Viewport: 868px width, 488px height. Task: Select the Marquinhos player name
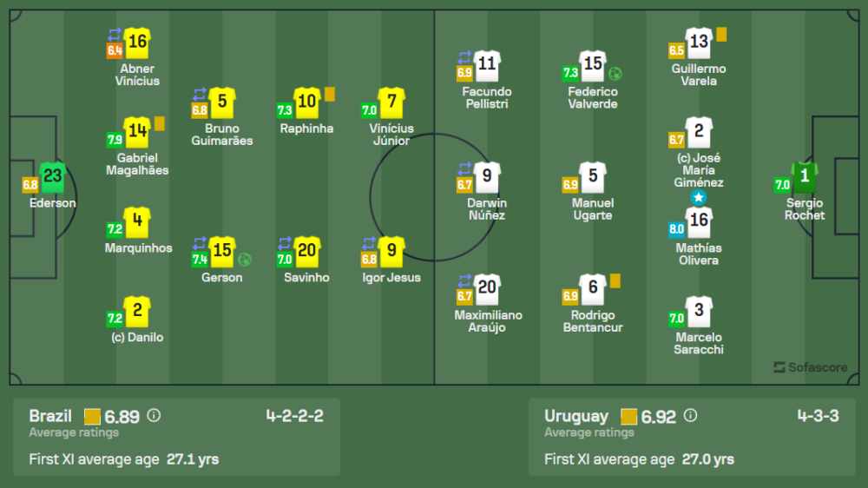(x=138, y=248)
